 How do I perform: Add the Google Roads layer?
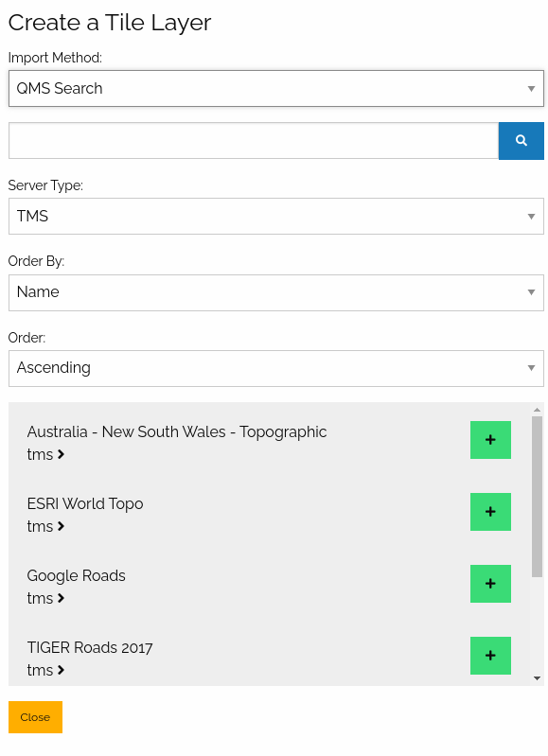[490, 584]
